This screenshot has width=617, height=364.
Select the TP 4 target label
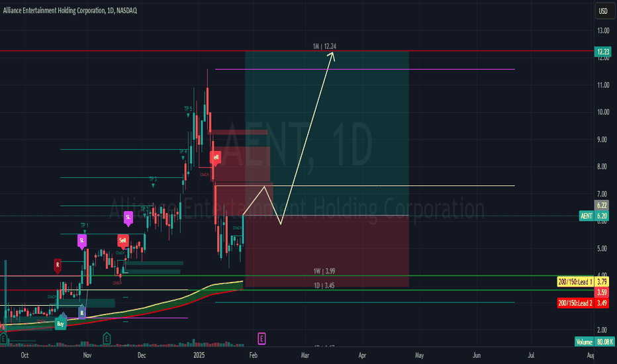click(x=183, y=152)
